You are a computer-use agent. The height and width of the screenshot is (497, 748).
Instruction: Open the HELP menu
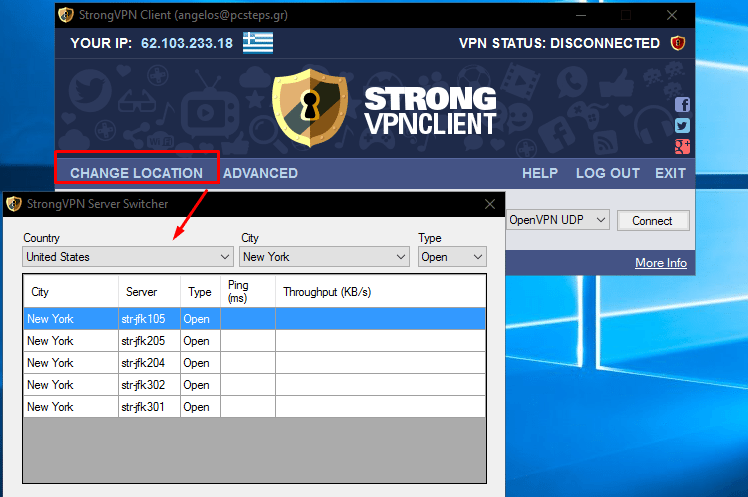(x=540, y=173)
